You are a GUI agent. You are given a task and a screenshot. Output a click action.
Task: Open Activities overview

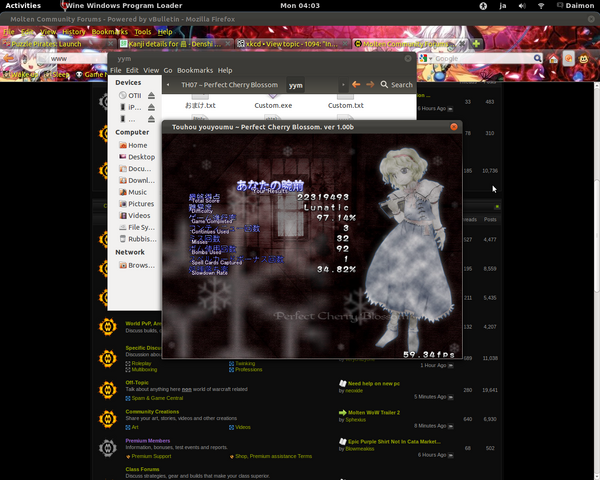tap(23, 5)
